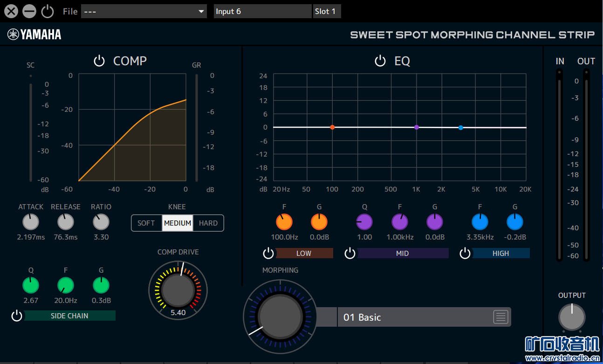The width and height of the screenshot is (603, 364).
Task: Toggle the COMP section power icon
Action: coord(99,61)
